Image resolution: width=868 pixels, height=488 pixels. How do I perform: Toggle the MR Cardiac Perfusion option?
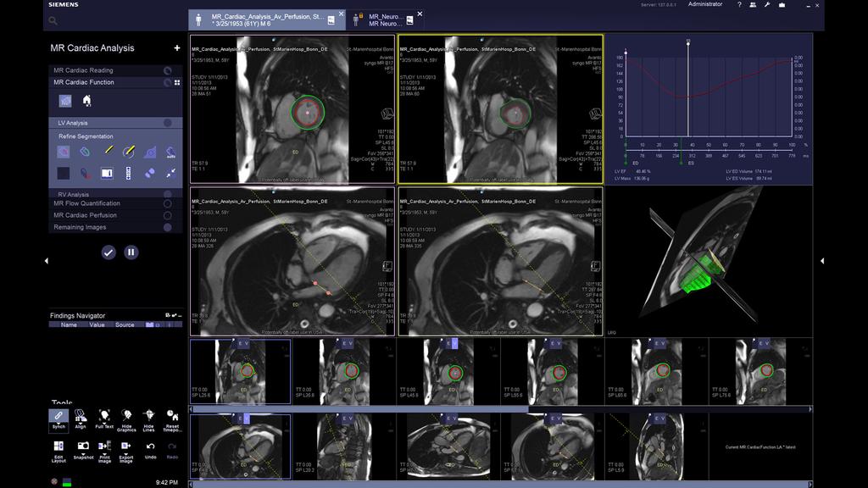(167, 214)
